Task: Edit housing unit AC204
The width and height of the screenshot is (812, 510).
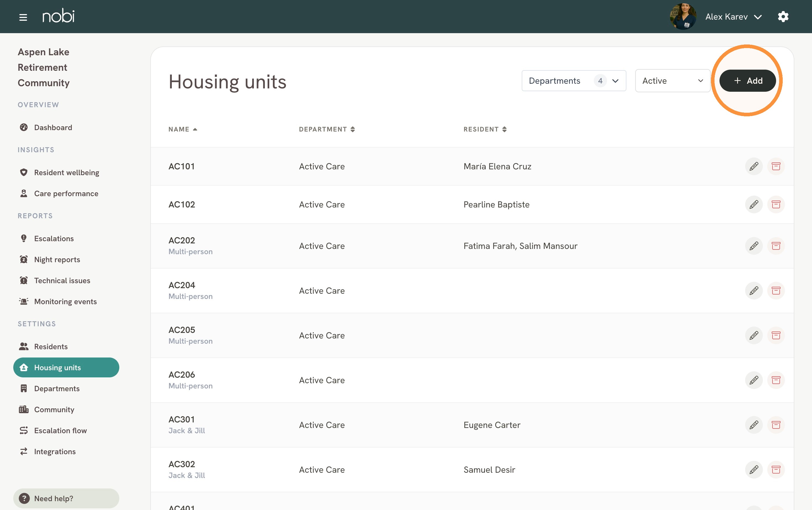Action: click(x=754, y=291)
